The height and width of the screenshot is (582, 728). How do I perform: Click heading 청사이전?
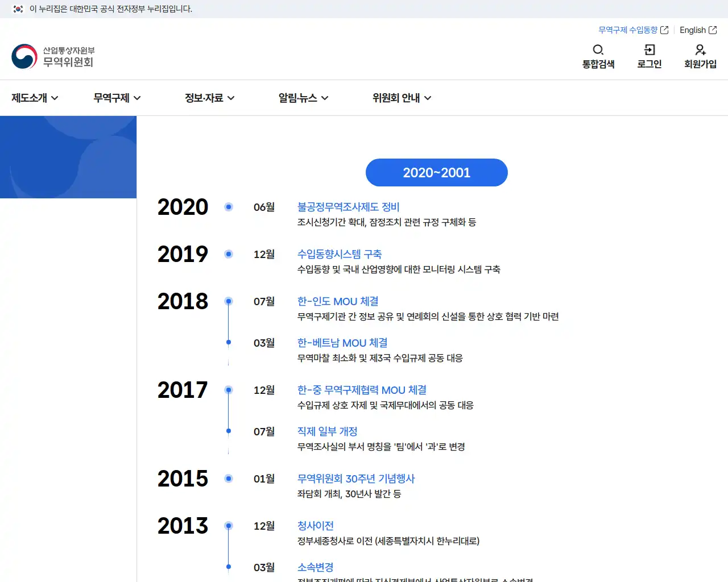click(316, 526)
